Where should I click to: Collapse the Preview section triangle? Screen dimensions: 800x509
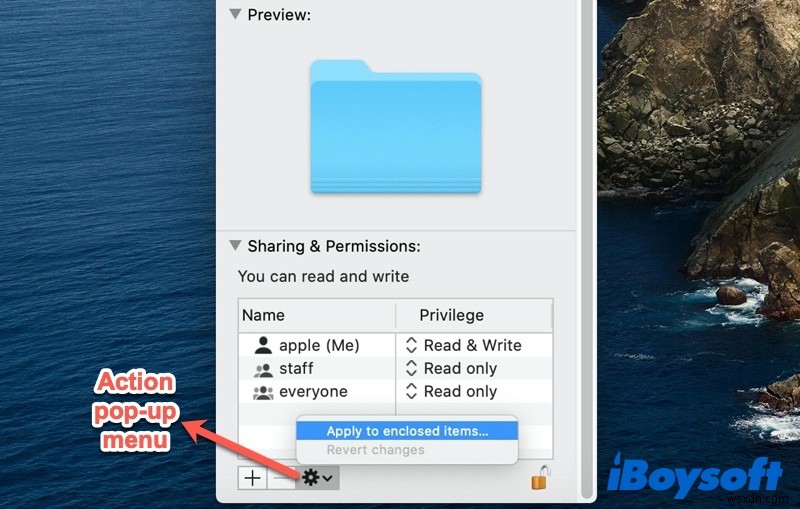coord(235,14)
